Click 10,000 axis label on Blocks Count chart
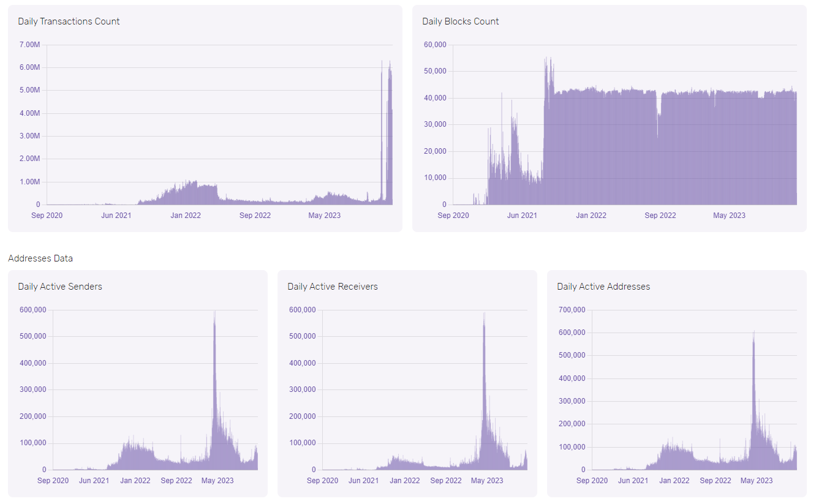This screenshot has height=504, width=816. (434, 178)
